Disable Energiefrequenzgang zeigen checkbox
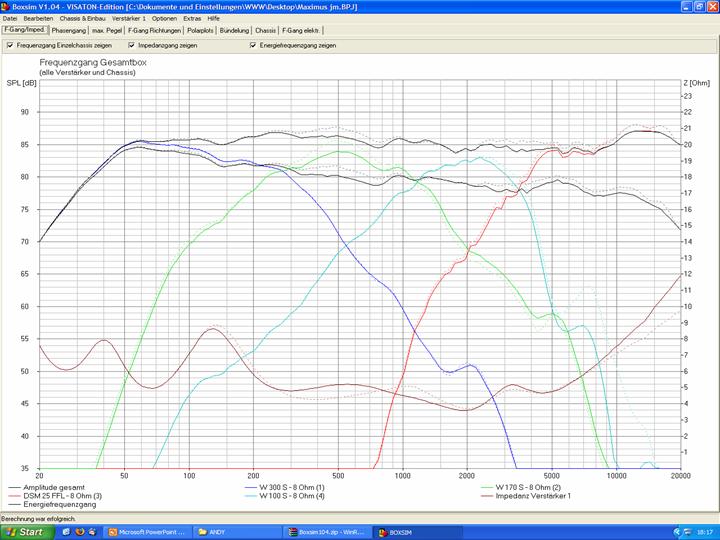This screenshot has height=540, width=720. click(253, 45)
